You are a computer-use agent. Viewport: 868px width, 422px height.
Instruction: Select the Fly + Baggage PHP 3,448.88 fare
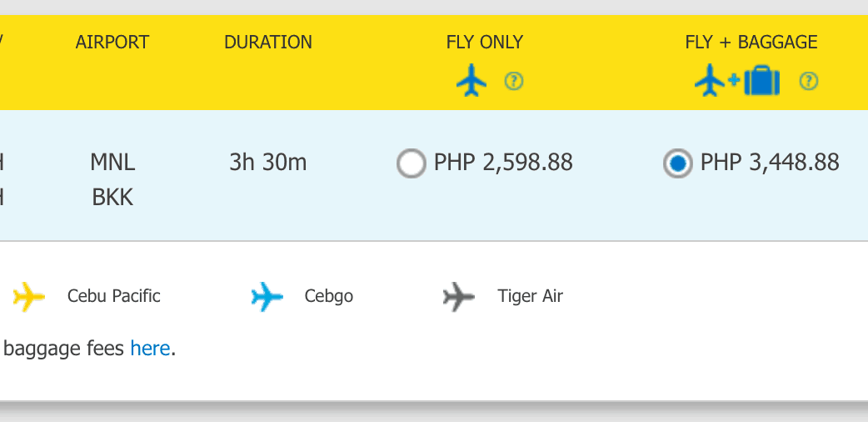(677, 163)
